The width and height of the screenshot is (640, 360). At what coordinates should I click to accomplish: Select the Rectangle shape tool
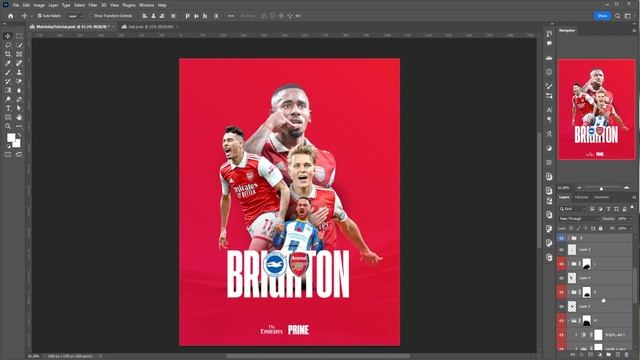click(8, 117)
